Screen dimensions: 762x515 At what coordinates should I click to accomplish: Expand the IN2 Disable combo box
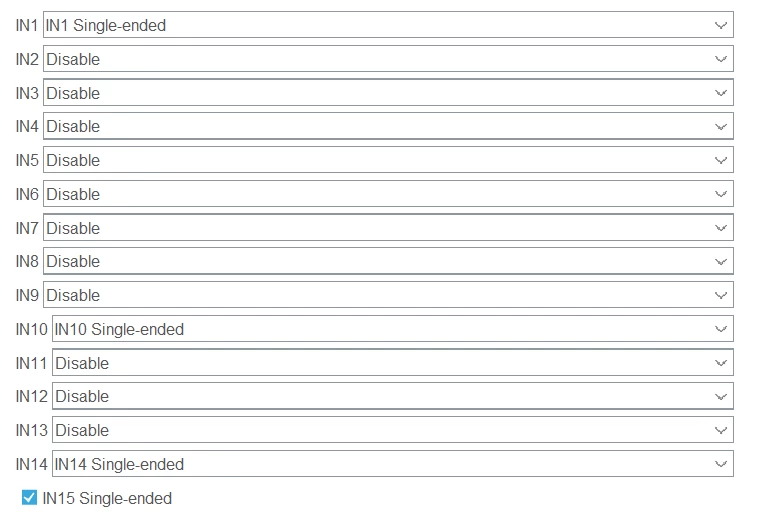(x=388, y=59)
